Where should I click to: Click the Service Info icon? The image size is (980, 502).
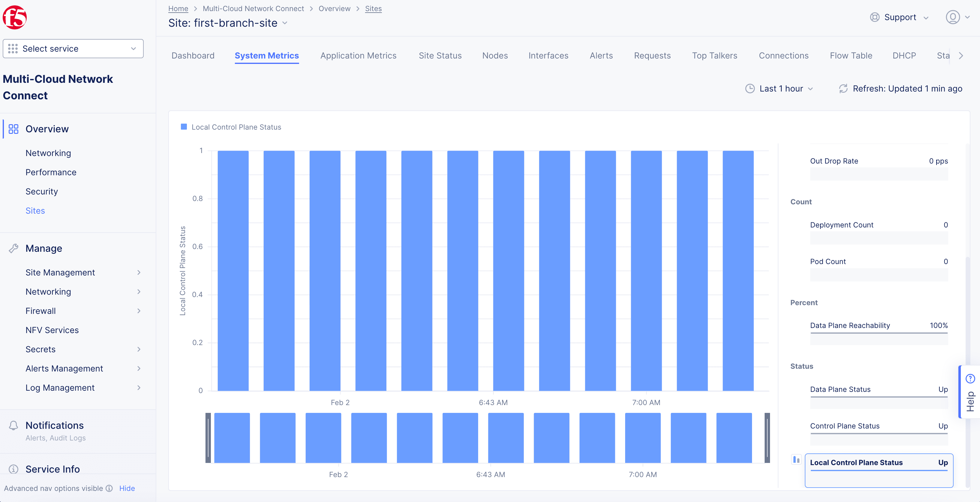(x=13, y=469)
